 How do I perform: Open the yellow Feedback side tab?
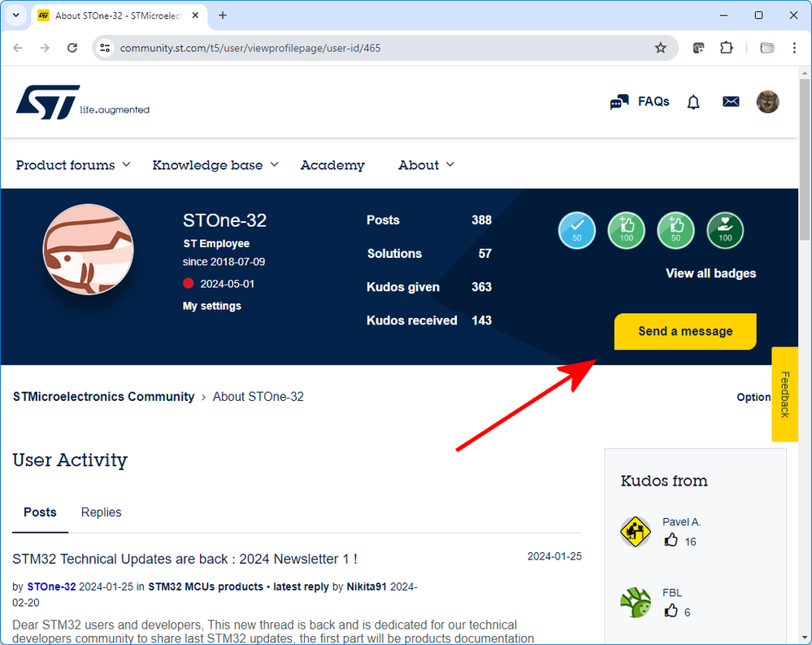[x=784, y=394]
